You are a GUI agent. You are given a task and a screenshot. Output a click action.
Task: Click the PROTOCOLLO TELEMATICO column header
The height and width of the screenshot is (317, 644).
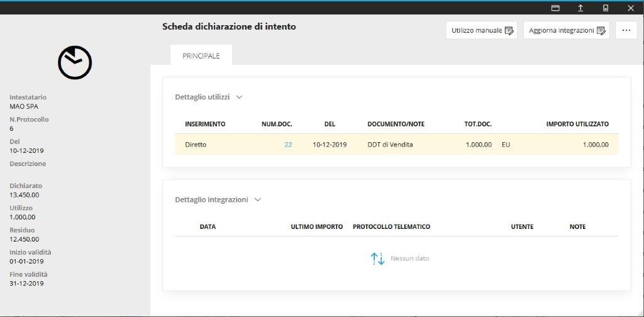392,226
